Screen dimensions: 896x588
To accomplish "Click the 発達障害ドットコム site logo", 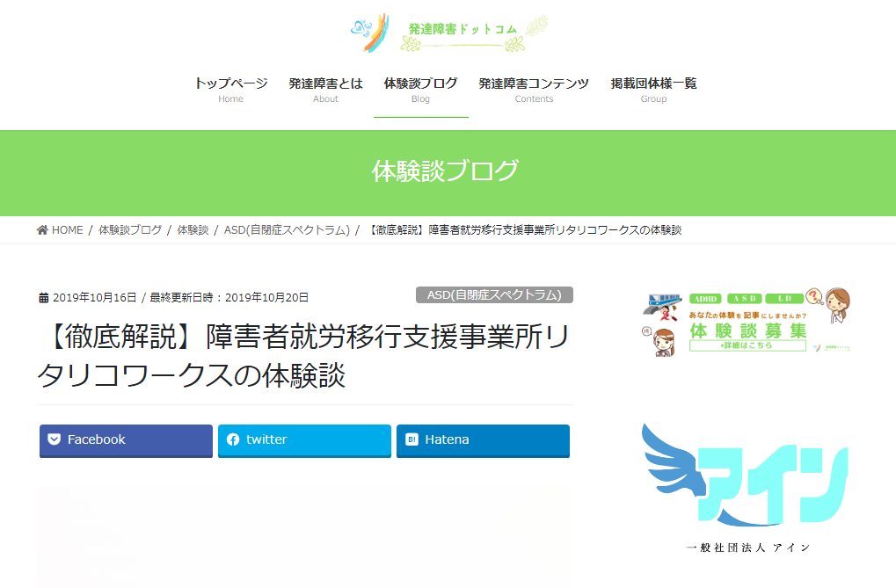I will click(x=448, y=32).
